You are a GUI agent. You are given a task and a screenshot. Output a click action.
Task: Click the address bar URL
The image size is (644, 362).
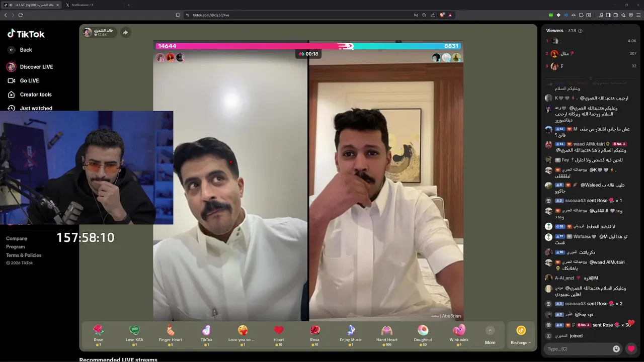pos(211,15)
